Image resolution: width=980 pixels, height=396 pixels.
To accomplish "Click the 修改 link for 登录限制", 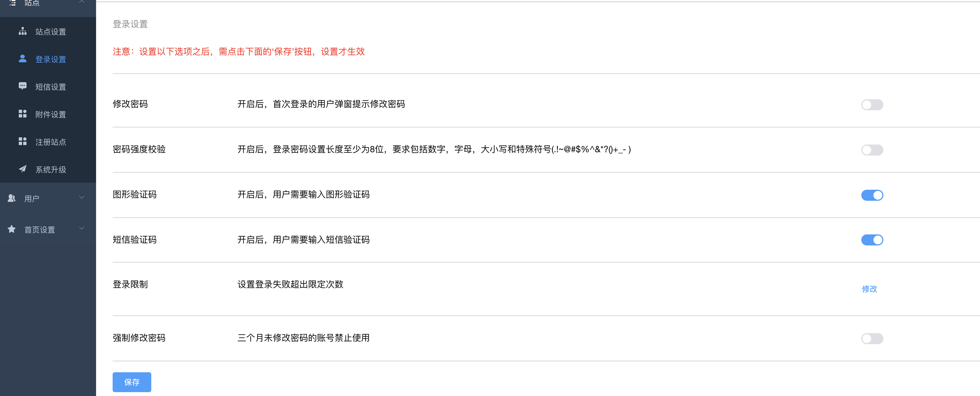I will (869, 289).
